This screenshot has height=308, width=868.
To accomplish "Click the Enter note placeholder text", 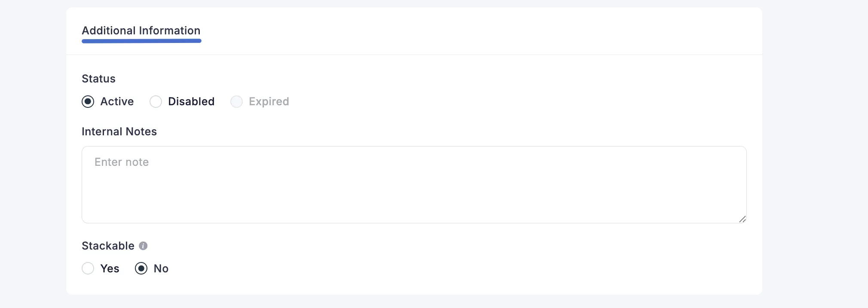I will pos(122,162).
